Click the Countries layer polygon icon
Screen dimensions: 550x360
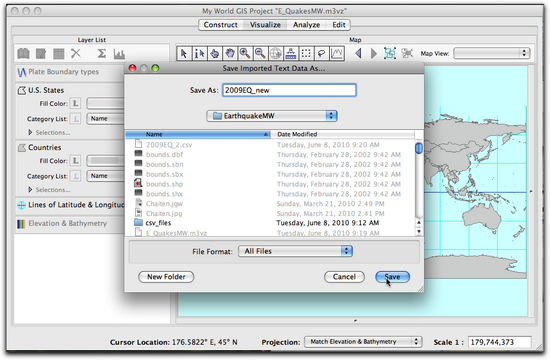22,148
